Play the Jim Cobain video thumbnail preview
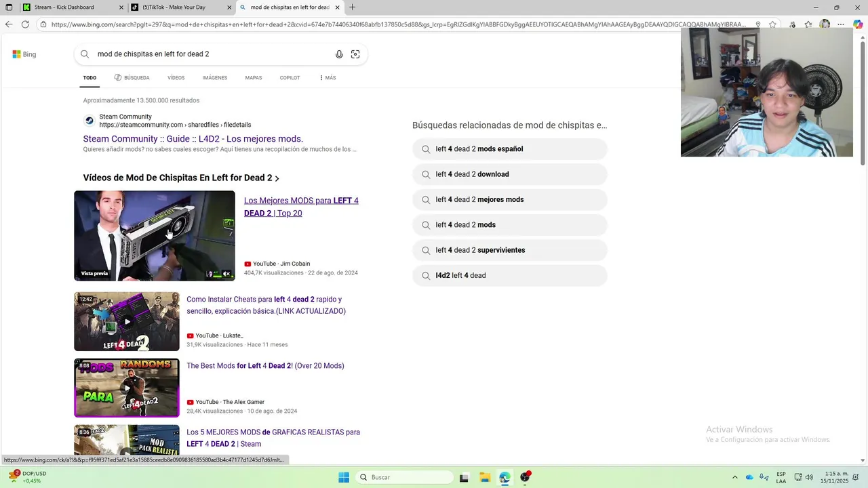This screenshot has height=488, width=868. click(155, 236)
